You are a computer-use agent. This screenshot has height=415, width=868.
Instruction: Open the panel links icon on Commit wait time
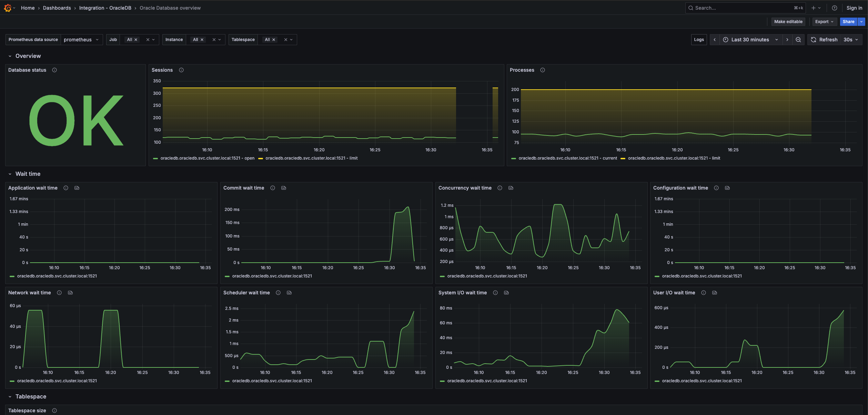[x=283, y=188]
